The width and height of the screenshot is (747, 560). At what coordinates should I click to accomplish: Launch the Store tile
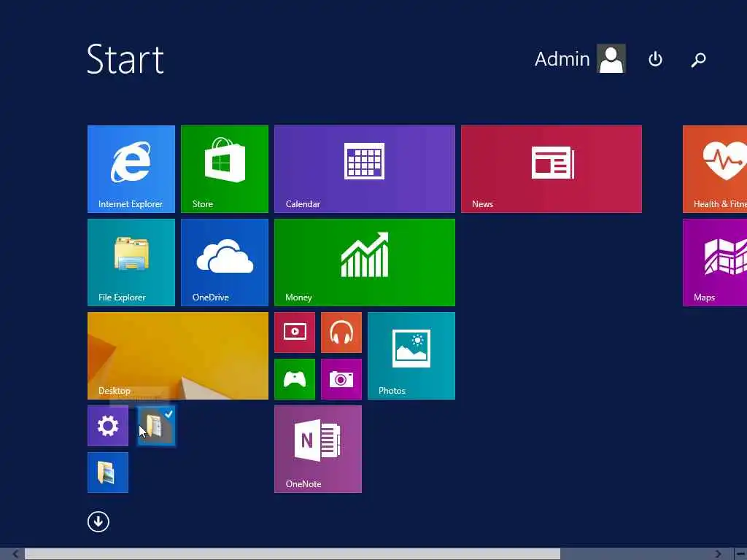click(225, 169)
